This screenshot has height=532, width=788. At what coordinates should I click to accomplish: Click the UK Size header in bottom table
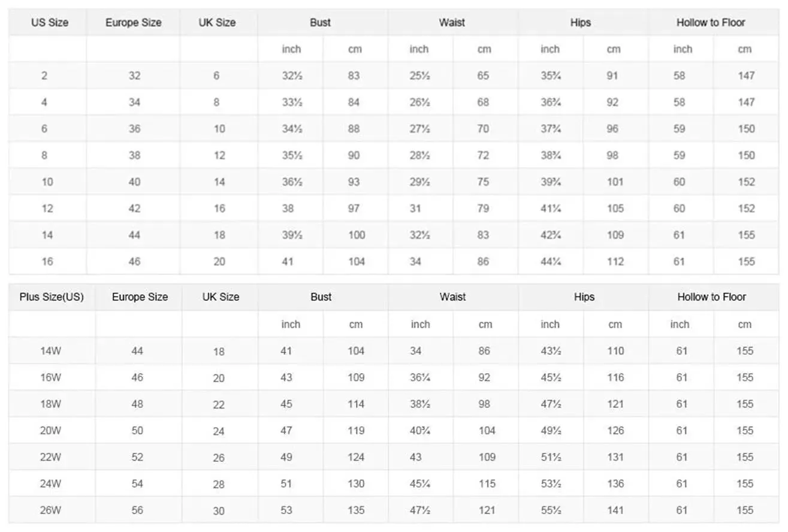point(220,297)
